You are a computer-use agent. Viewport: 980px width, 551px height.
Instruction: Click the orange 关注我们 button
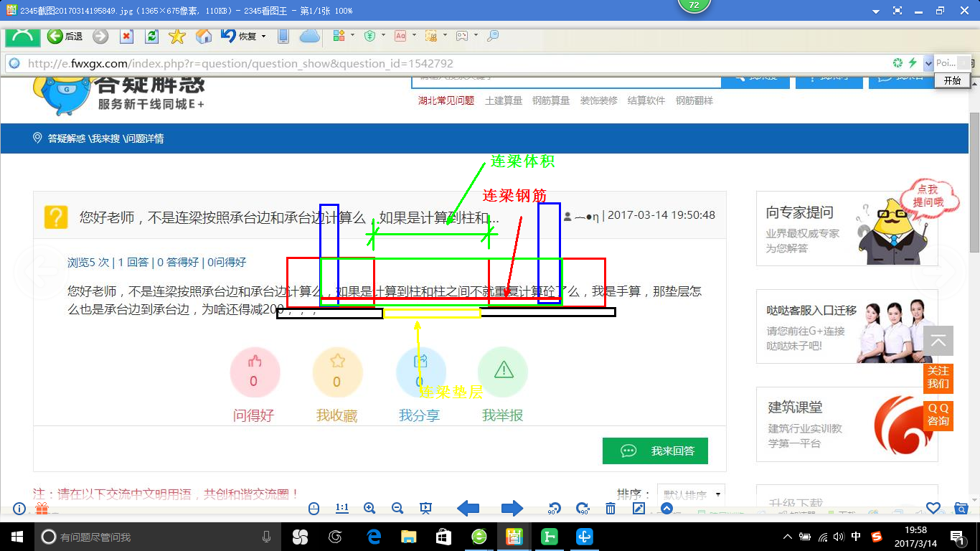pyautogui.click(x=938, y=377)
